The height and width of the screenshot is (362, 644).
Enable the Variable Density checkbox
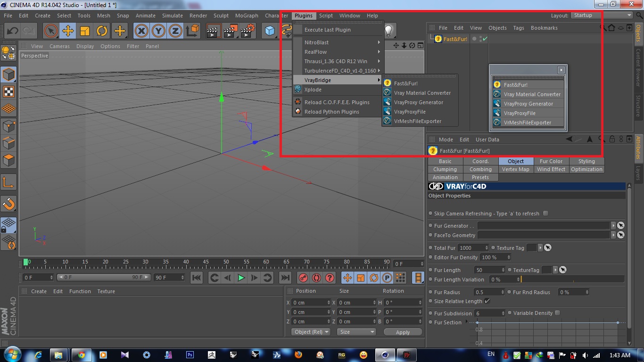[x=558, y=313]
